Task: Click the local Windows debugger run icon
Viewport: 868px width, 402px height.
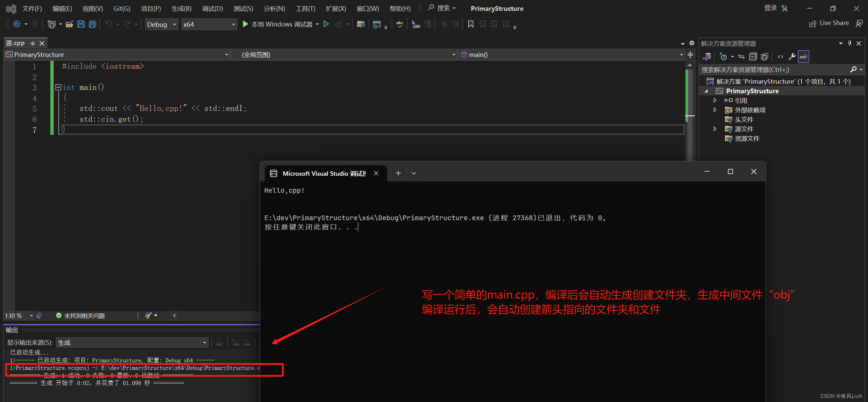Action: [x=246, y=24]
